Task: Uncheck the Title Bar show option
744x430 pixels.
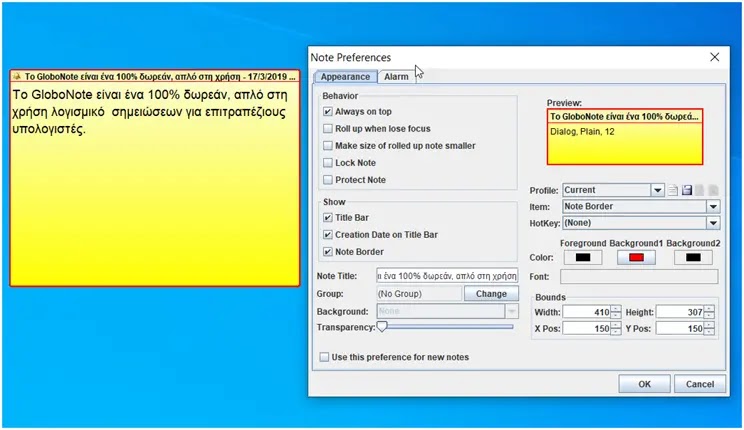Action: (x=327, y=218)
